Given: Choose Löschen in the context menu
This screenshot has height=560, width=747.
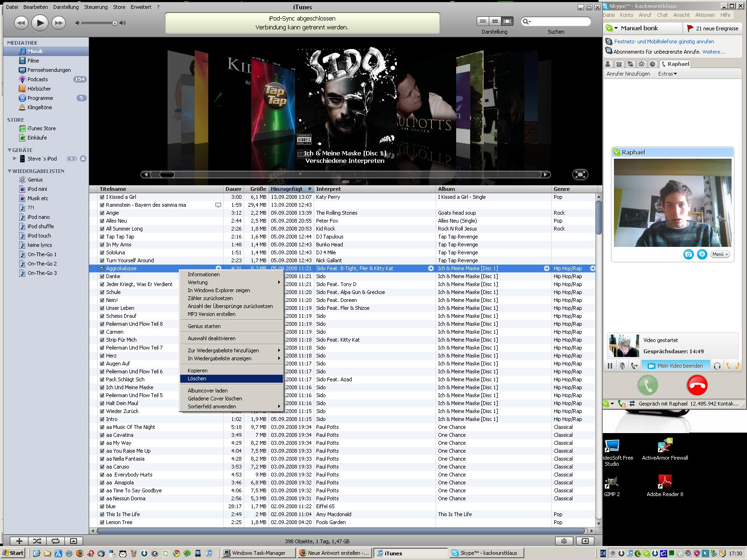Looking at the screenshot, I should pyautogui.click(x=232, y=378).
